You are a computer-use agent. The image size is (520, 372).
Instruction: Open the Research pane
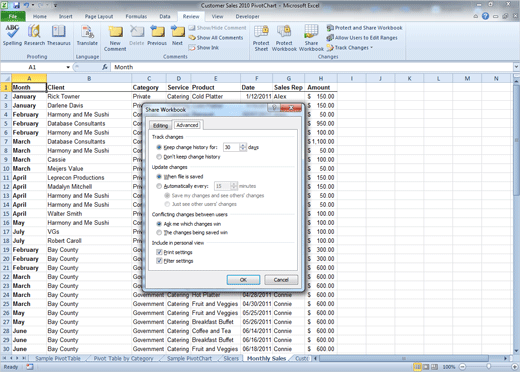point(34,35)
